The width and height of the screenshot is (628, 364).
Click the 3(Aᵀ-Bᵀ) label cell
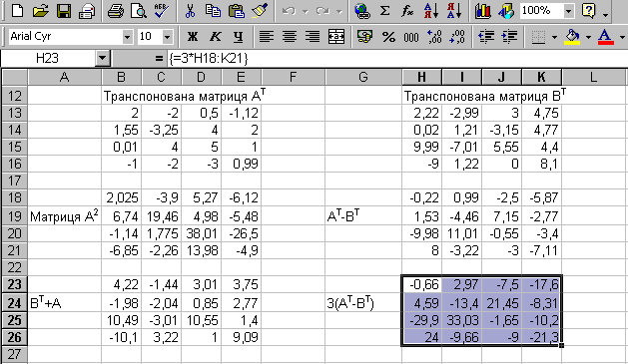pos(363,303)
